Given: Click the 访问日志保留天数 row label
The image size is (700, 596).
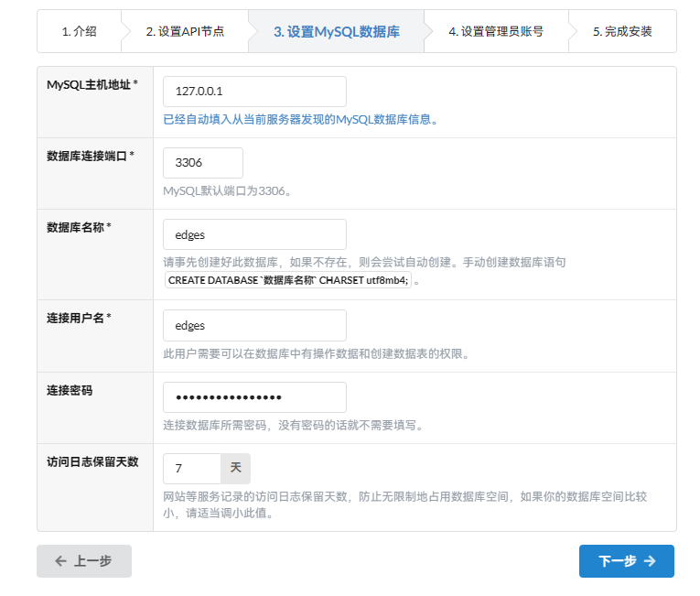Looking at the screenshot, I should (x=92, y=461).
